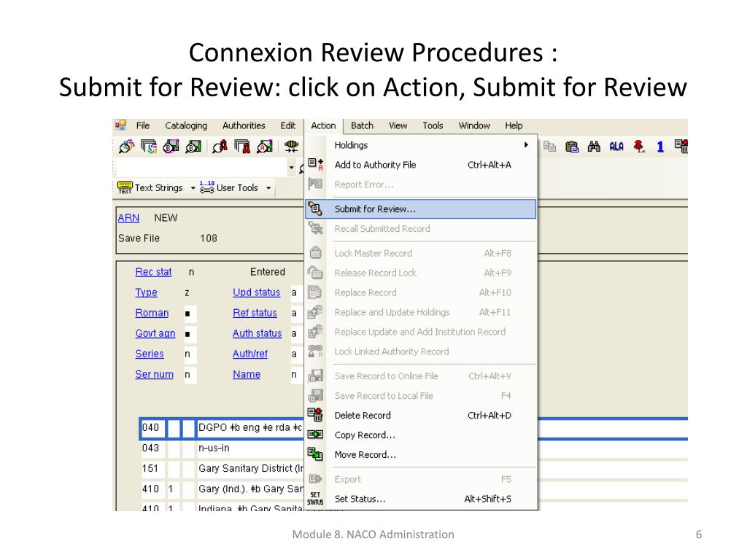This screenshot has height=560, width=747.
Task: Click the Text Strings keyboard icon
Action: coord(125,187)
